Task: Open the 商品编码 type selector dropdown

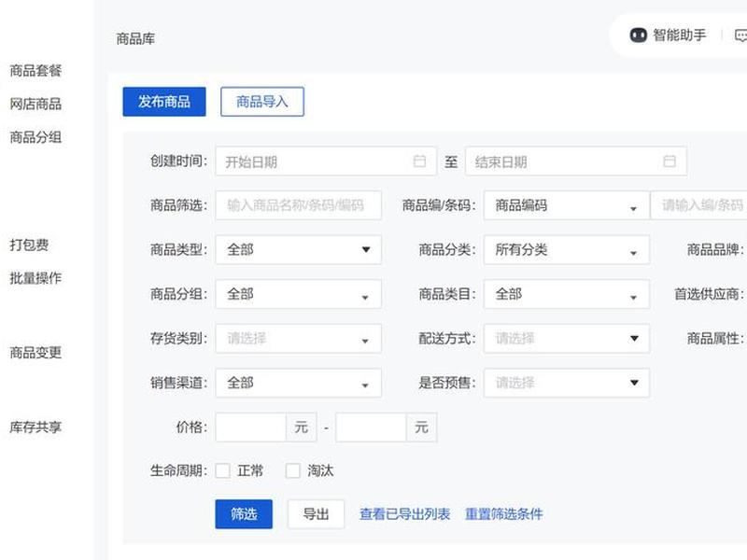Action: pos(567,205)
